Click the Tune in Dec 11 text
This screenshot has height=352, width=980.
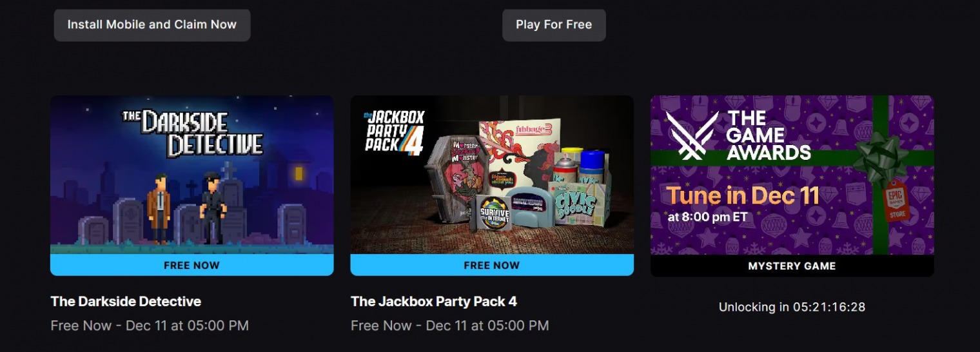coord(743,195)
